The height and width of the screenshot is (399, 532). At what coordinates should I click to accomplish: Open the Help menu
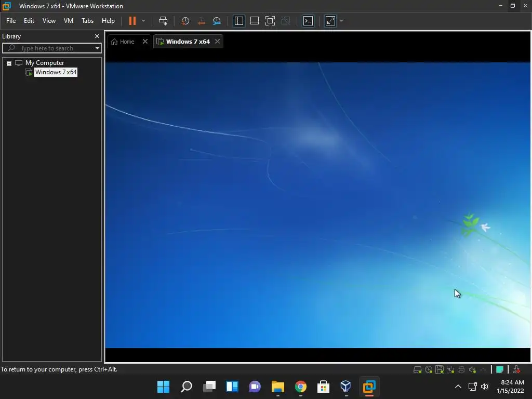pyautogui.click(x=108, y=21)
